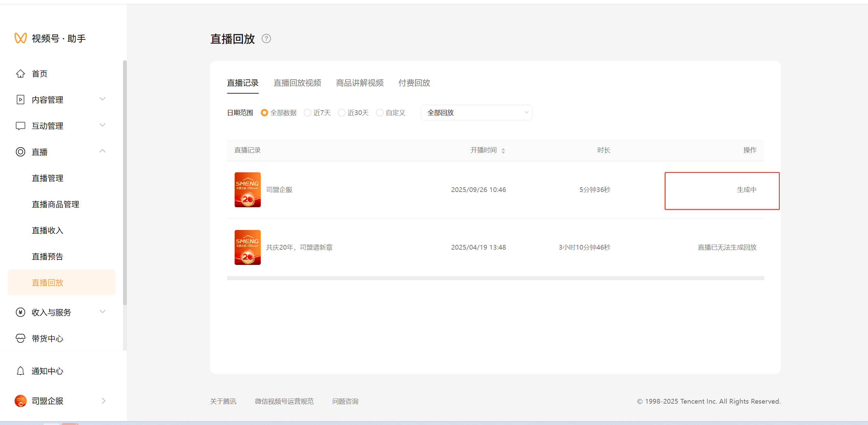
Task: Open 通知中心 bell icon
Action: (x=20, y=371)
